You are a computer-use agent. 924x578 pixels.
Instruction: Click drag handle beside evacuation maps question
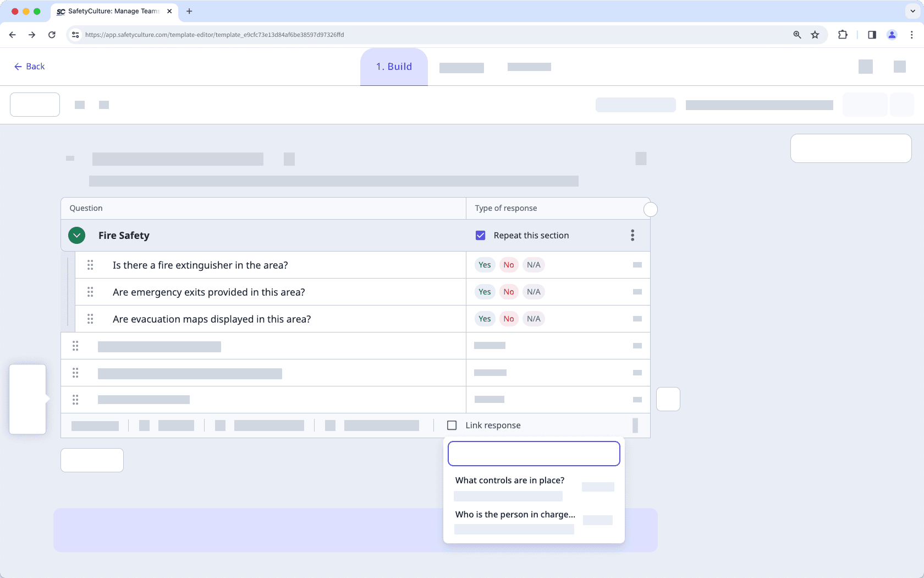[x=90, y=319]
